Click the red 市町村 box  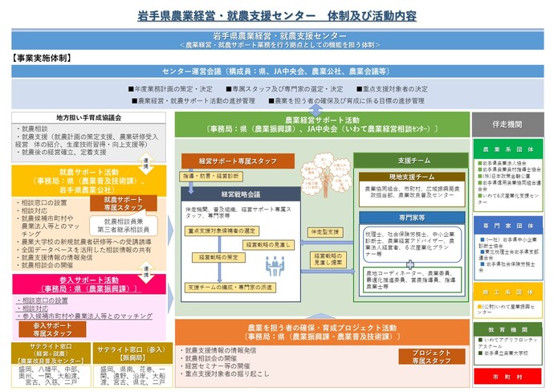[x=507, y=377]
